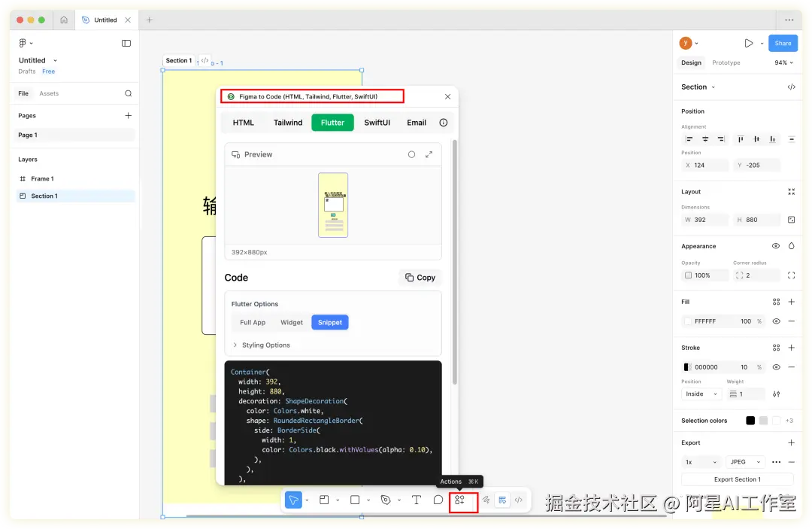This screenshot has width=812, height=529.
Task: Switch to Dev Mode code icon in toolbar
Action: (x=518, y=500)
